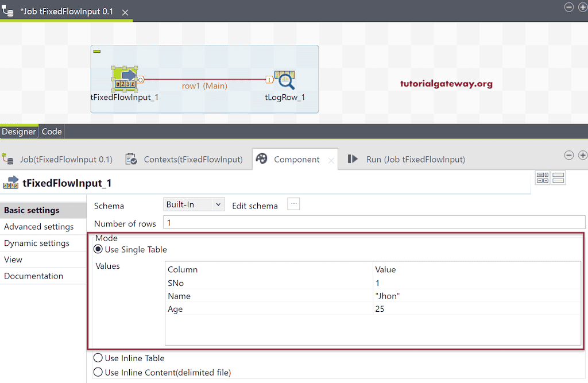Open the Job(tFixedFlowInput 0.1) view tab

pos(66,160)
